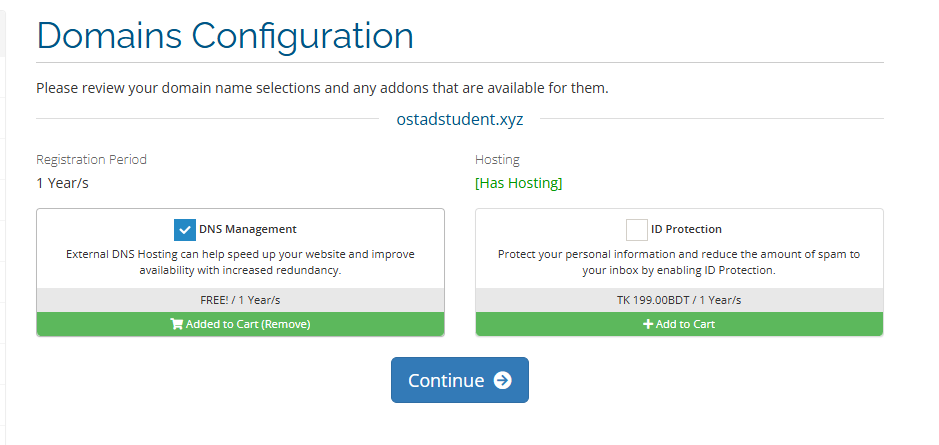Viewport: 939px width, 445px height.
Task: Click the External DNS Hosting description text
Action: (240, 262)
